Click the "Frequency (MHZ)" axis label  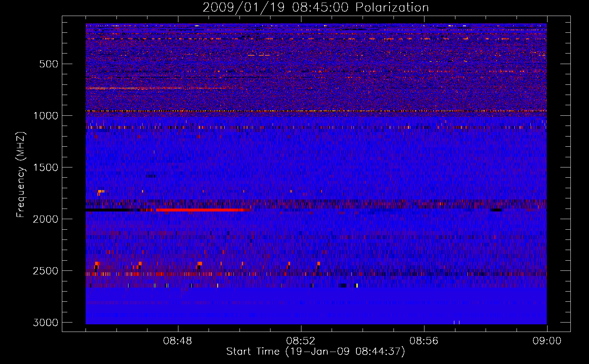(21, 175)
